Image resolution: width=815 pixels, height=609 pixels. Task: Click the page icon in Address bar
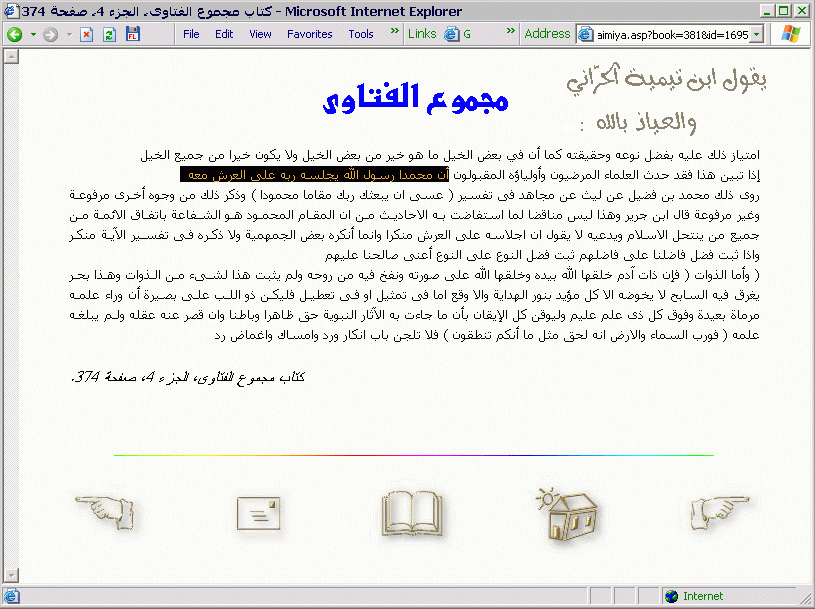coord(586,35)
